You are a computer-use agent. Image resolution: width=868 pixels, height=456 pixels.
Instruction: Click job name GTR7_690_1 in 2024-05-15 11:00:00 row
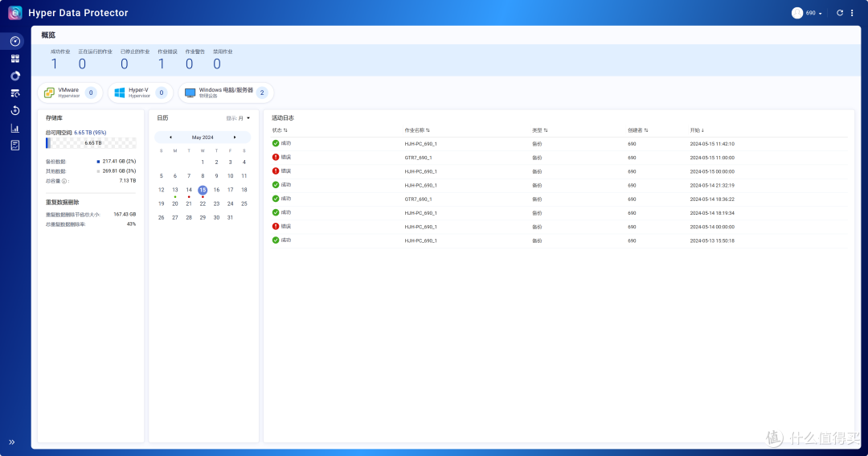pyautogui.click(x=418, y=158)
